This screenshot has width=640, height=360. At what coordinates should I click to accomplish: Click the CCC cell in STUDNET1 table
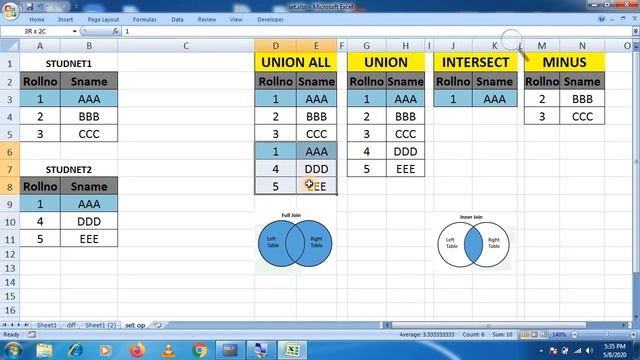click(89, 134)
